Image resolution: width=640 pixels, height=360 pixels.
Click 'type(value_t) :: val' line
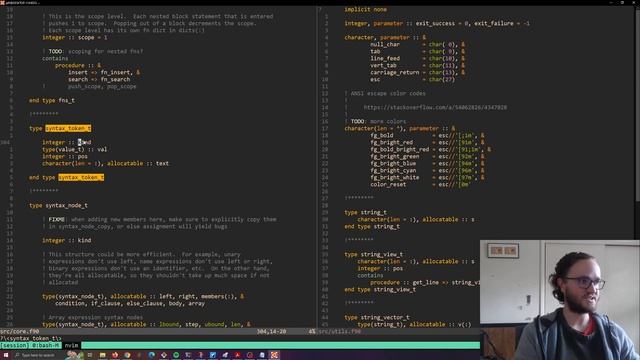74,149
